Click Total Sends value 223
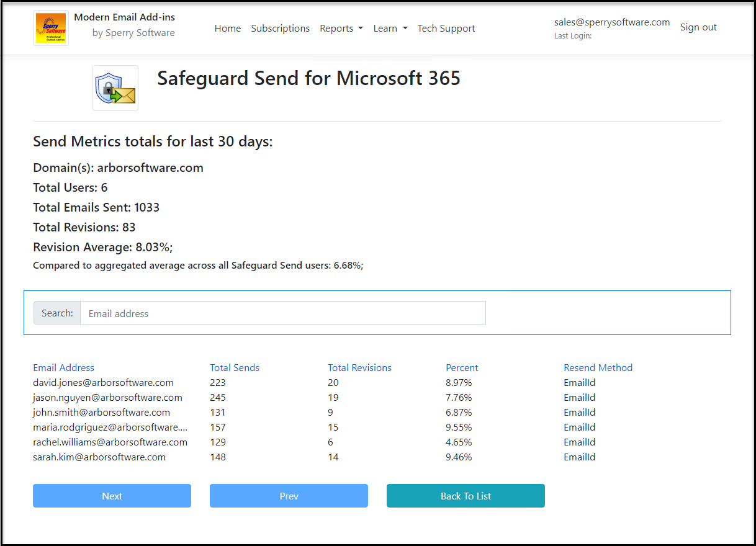The image size is (756, 546). [218, 382]
